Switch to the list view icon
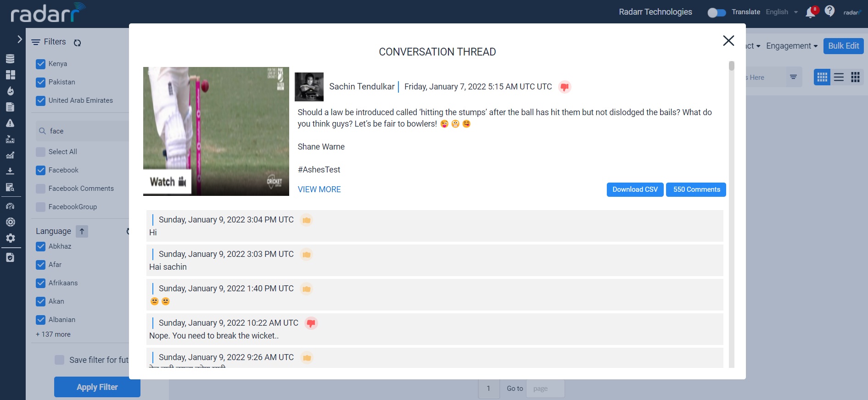This screenshot has width=868, height=400. [x=839, y=77]
